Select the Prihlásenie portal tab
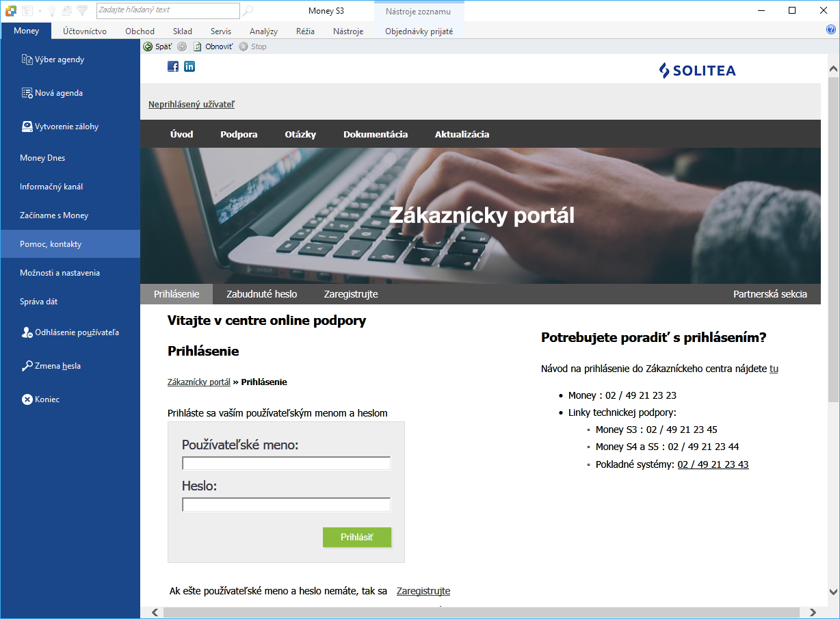Image resolution: width=840 pixels, height=619 pixels. click(x=176, y=294)
